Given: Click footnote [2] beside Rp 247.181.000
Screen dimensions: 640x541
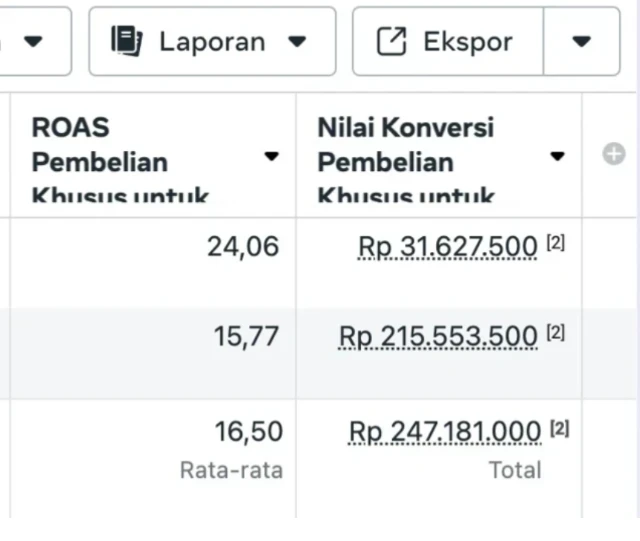Looking at the screenshot, I should tap(560, 429).
